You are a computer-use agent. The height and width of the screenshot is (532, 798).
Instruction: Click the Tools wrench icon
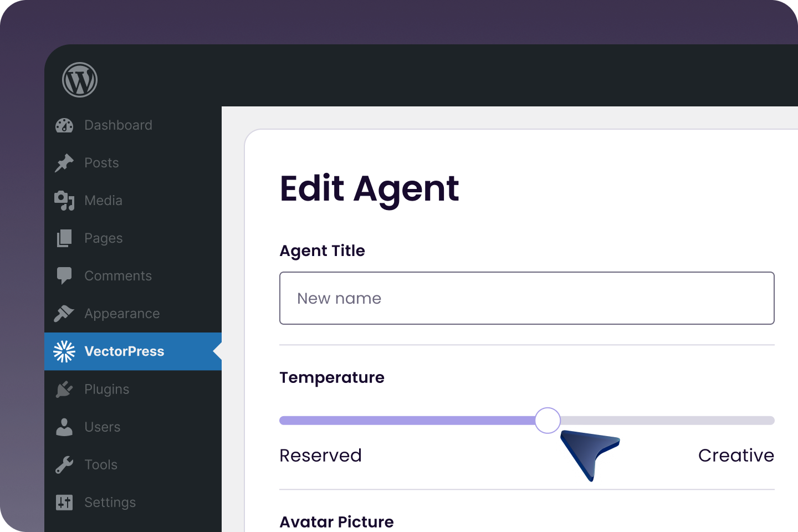[64, 464]
